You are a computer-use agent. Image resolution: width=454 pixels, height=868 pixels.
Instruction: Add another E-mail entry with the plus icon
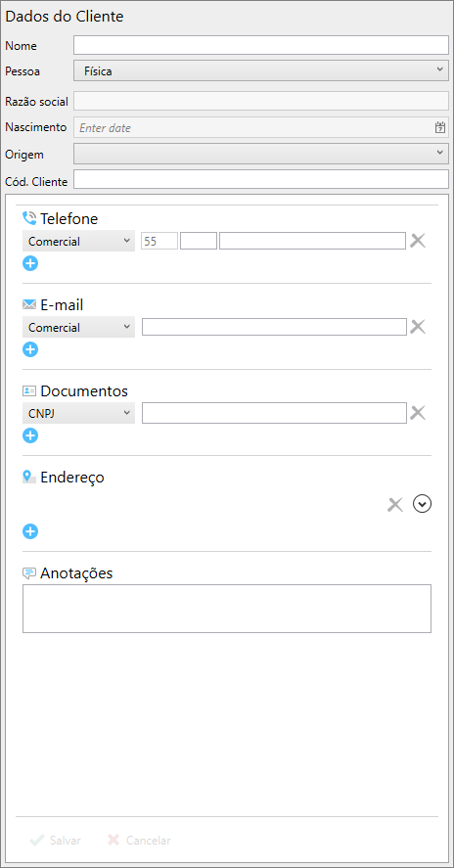[30, 349]
